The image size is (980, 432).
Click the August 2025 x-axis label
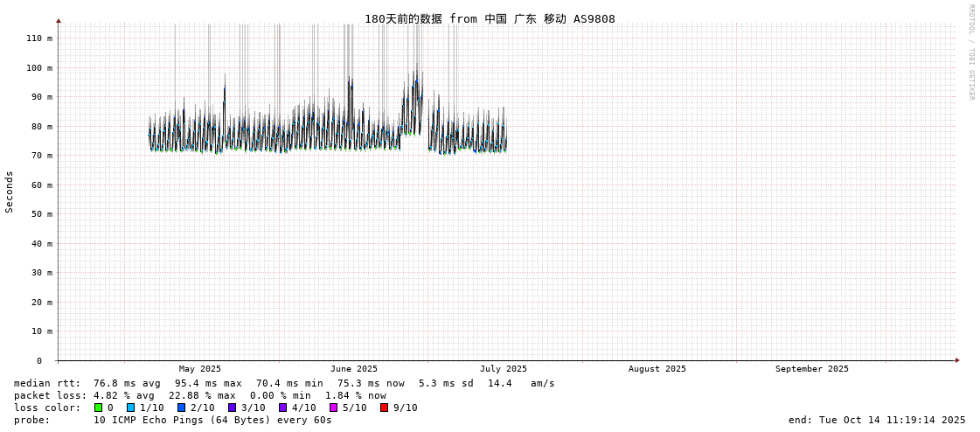[657, 369]
